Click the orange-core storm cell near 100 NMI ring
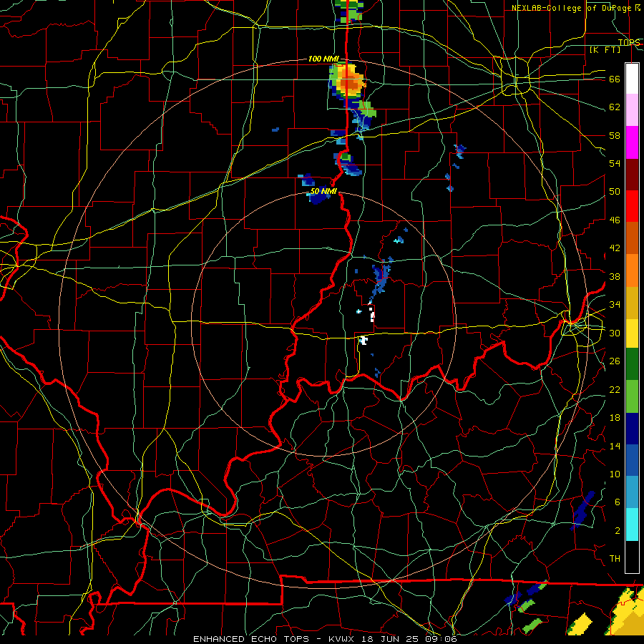This screenshot has width=644, height=644. click(348, 80)
